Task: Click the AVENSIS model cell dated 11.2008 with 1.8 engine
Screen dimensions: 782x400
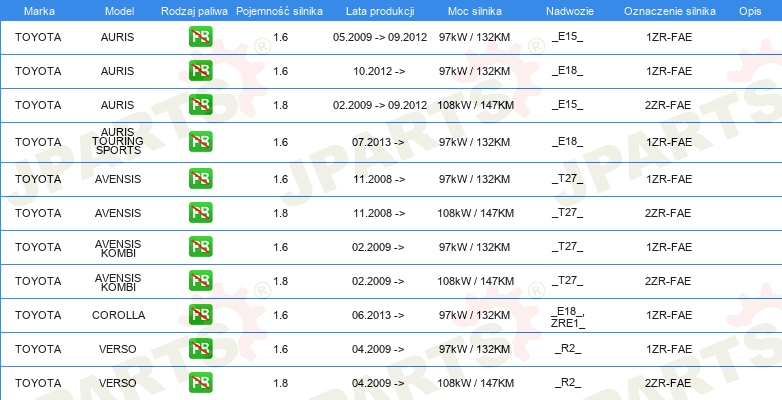Action: (118, 213)
